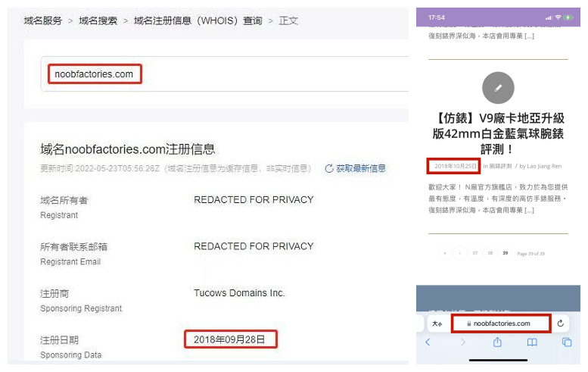
Task: Tap the Safari forward arrow
Action: coord(462,342)
